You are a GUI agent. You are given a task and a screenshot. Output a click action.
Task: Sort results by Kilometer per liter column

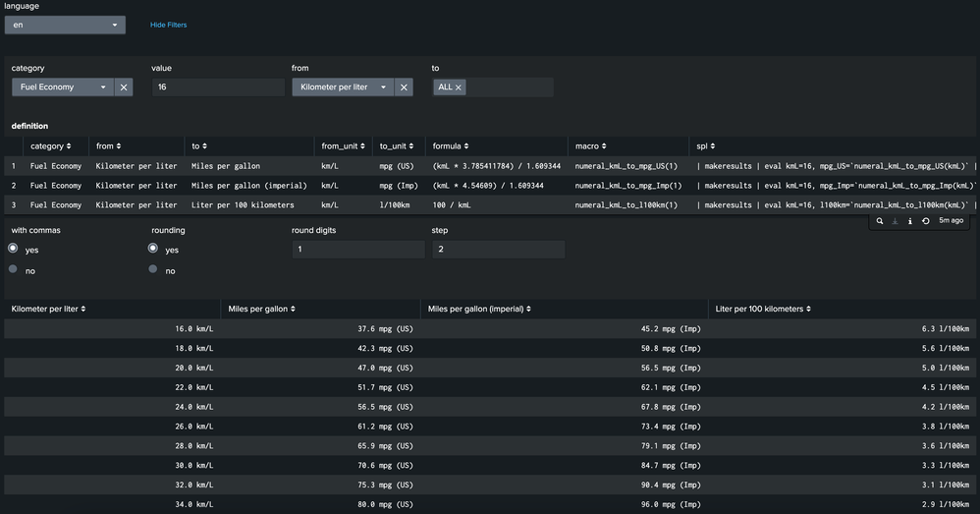(x=48, y=309)
